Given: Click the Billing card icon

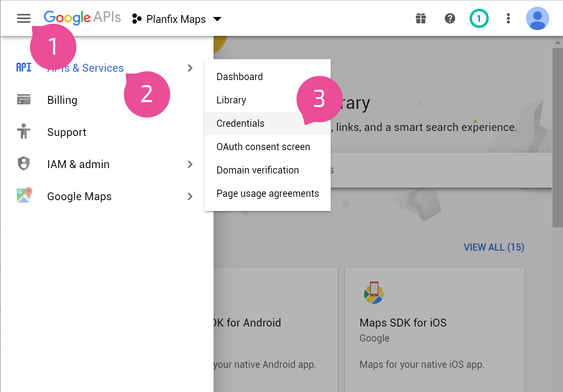Looking at the screenshot, I should point(24,100).
